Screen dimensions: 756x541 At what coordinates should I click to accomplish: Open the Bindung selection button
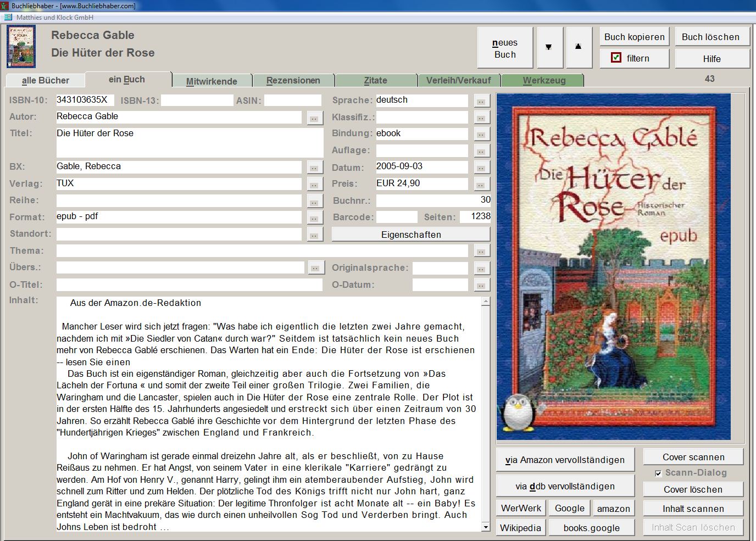coord(481,135)
